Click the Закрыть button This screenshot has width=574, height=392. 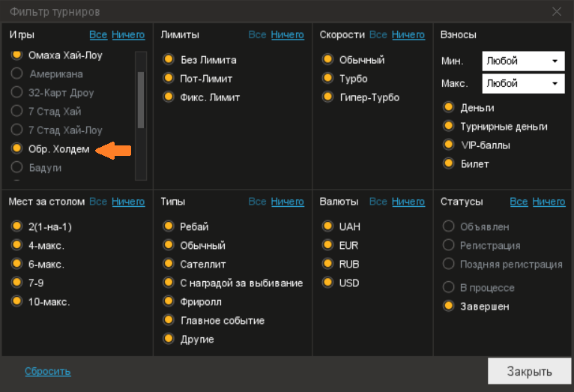529,371
